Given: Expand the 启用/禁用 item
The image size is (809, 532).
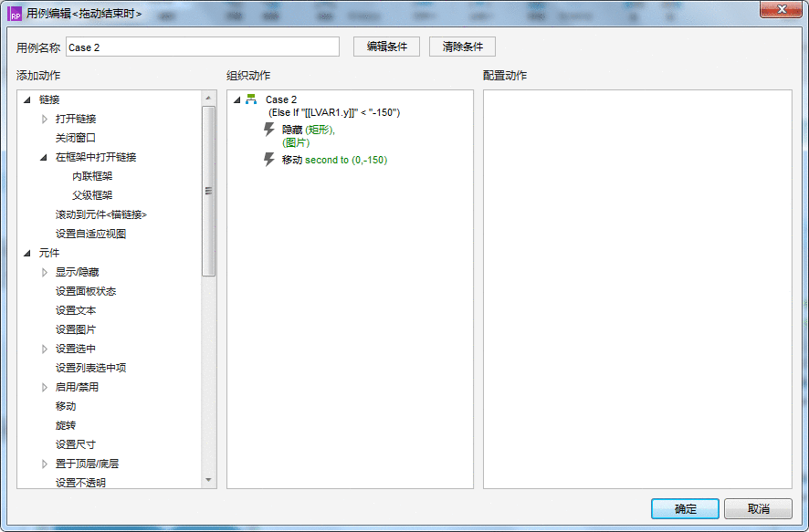Looking at the screenshot, I should pos(45,387).
